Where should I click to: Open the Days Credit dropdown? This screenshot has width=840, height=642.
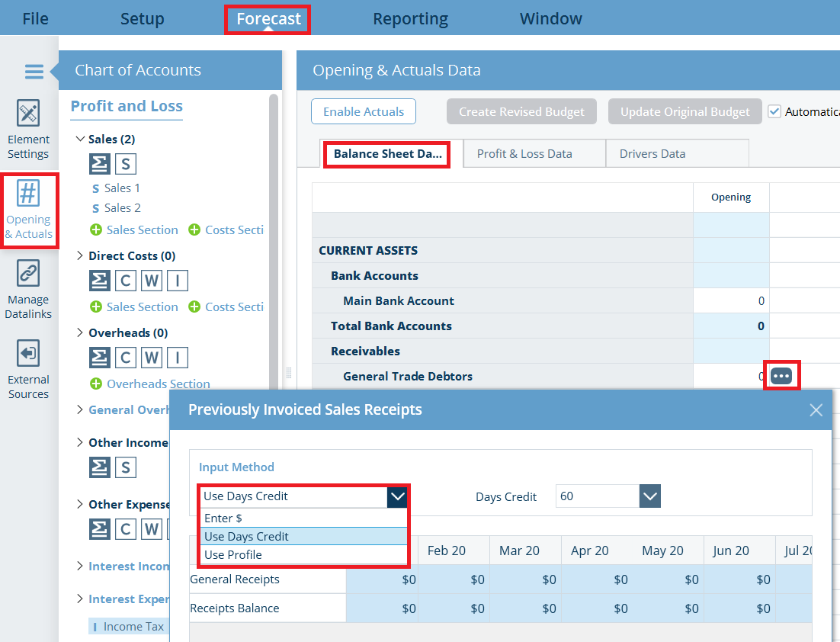point(649,496)
